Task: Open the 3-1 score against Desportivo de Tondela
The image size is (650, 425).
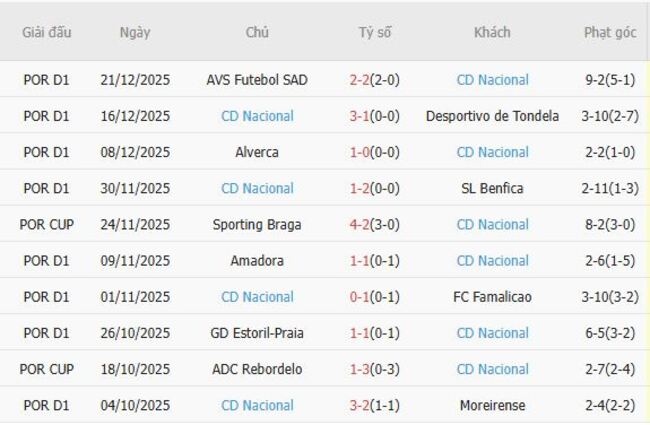Action: point(360,116)
